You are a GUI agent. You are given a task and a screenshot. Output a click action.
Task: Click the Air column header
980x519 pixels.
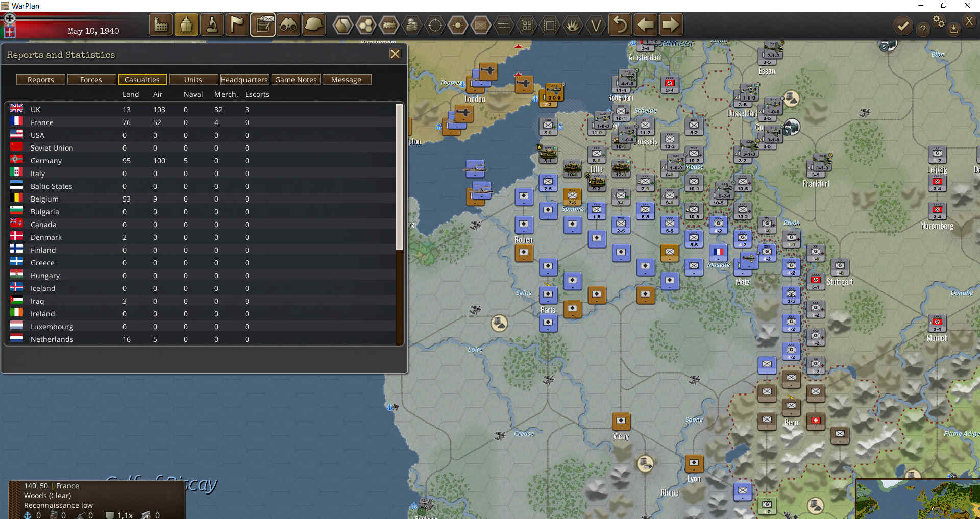158,94
